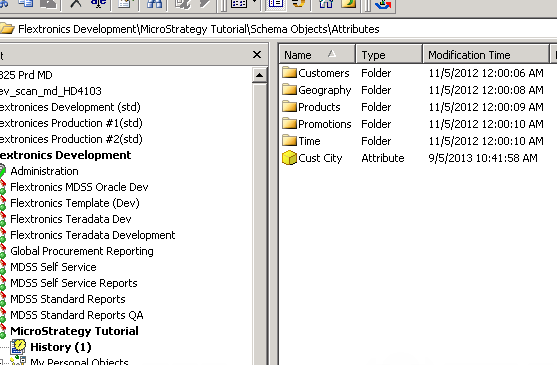Select the MicroStrategy Tutorial project
This screenshot has width=557, height=365.
74,331
